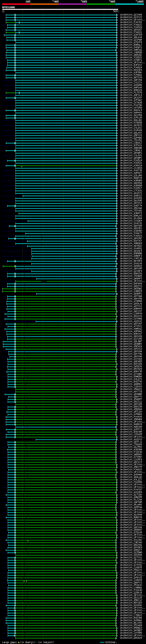Image resolution: width=146 pixels, height=644 pixels.
Task: Select the BP031006 query name label
Action: (x=9, y=8)
